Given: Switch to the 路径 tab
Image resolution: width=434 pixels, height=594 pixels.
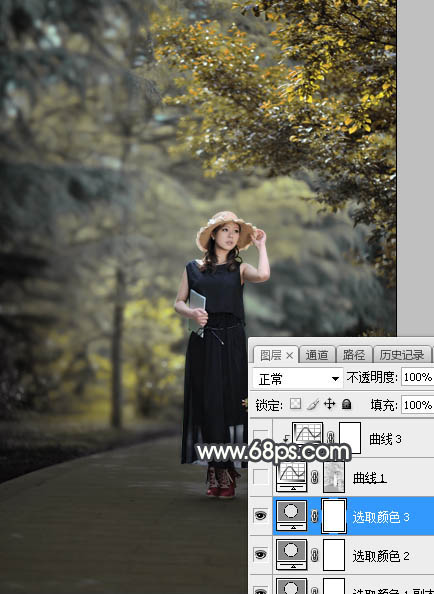Looking at the screenshot, I should point(353,355).
